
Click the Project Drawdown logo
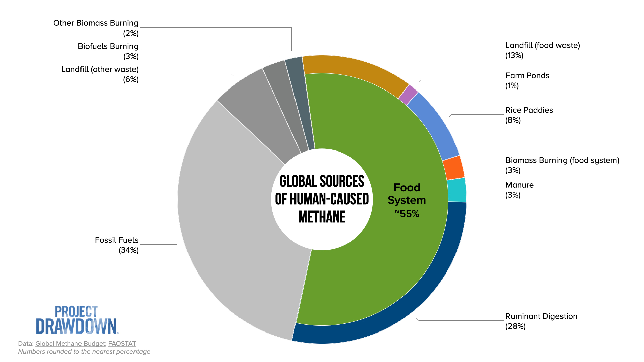pyautogui.click(x=77, y=320)
